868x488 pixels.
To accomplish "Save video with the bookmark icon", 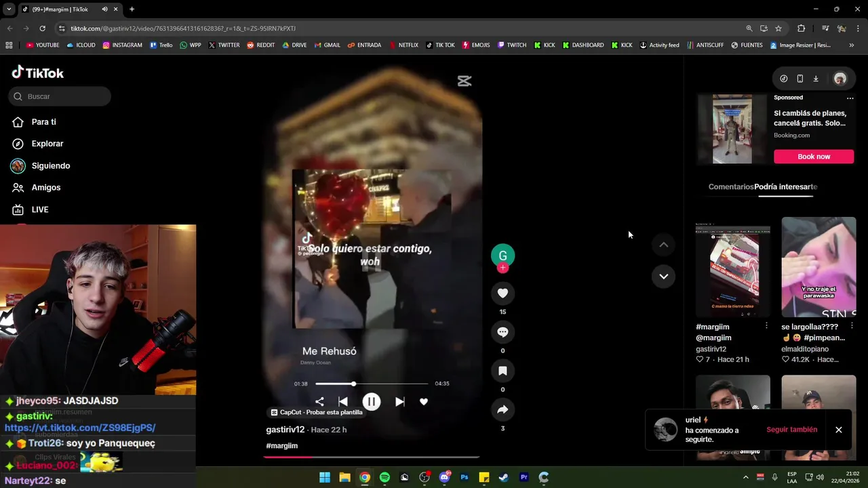I will 502,371.
